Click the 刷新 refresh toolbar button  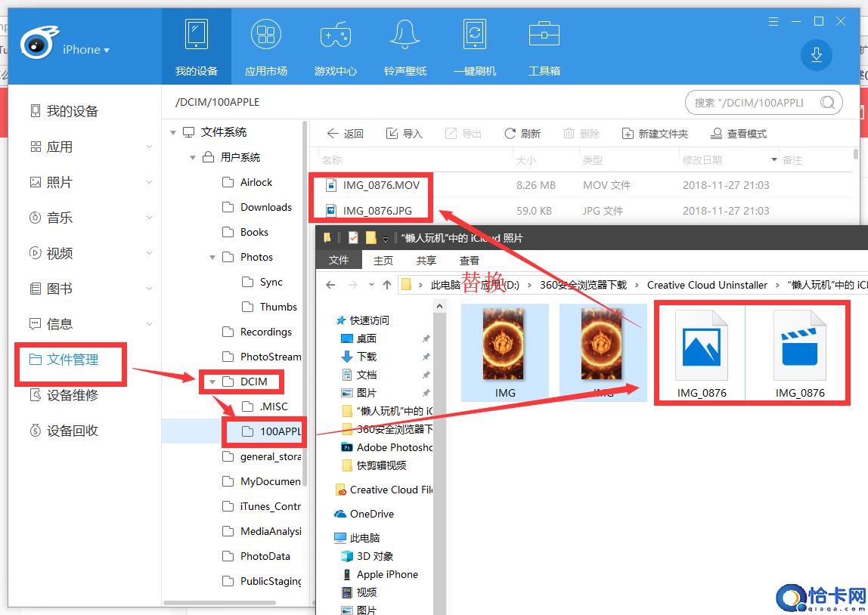522,134
